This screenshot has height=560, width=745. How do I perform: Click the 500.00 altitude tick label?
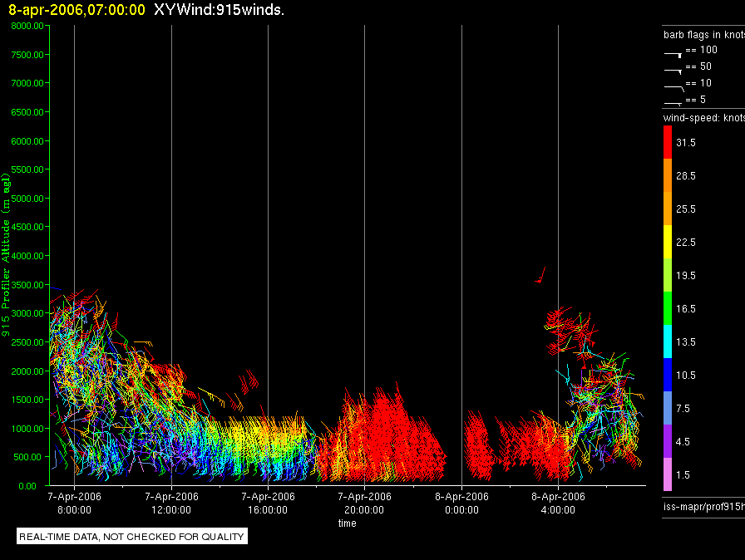click(x=28, y=457)
